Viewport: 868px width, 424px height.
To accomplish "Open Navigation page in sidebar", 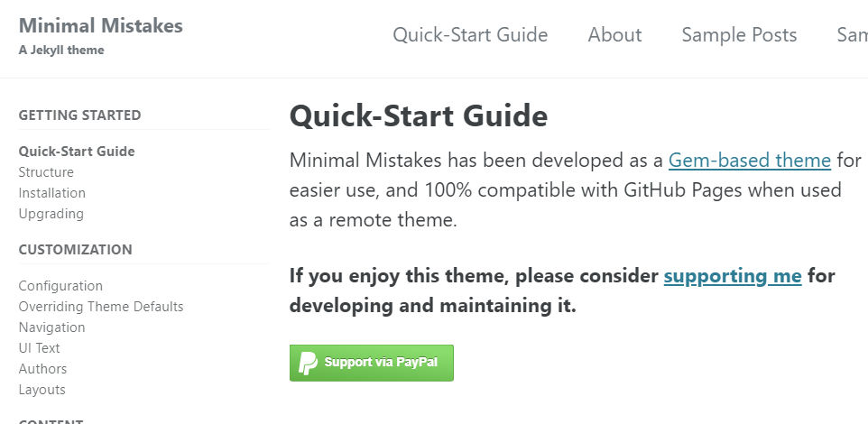I will (x=51, y=327).
